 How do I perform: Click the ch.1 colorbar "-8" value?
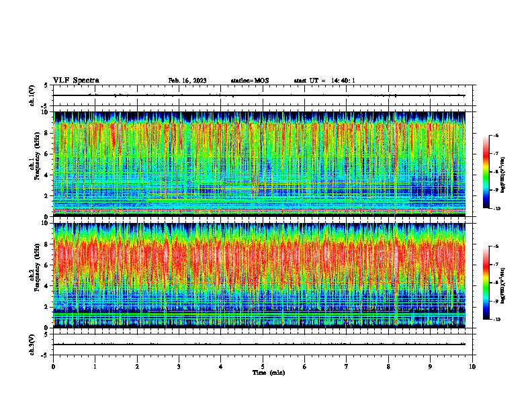(x=496, y=172)
